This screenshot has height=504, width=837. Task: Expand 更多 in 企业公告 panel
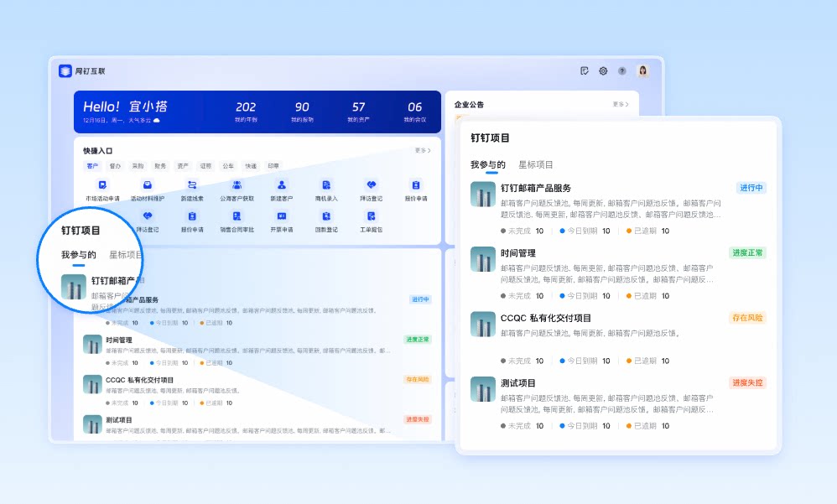point(621,104)
